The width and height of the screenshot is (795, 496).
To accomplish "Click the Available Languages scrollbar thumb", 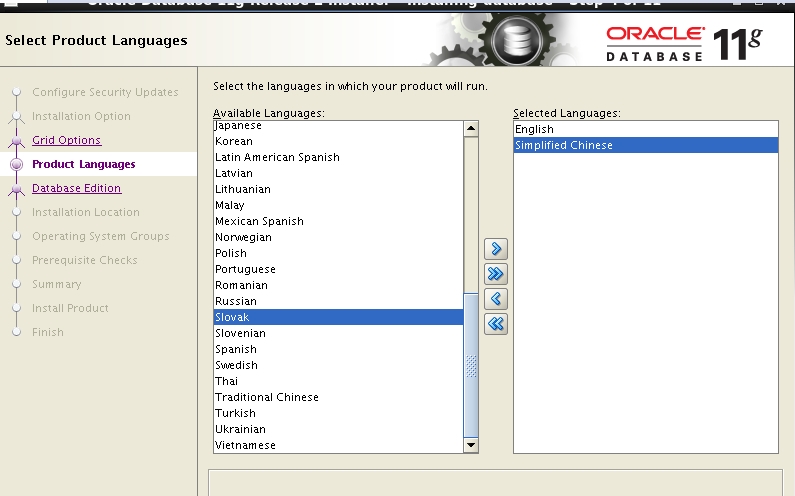I will tap(471, 365).
